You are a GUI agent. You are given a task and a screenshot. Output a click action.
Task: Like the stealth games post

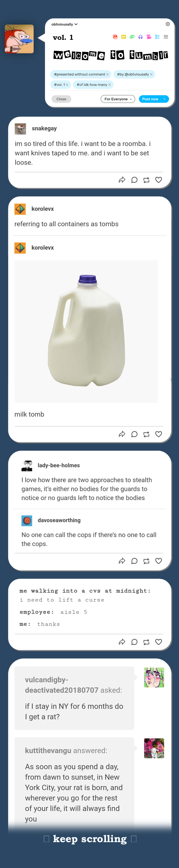click(159, 561)
